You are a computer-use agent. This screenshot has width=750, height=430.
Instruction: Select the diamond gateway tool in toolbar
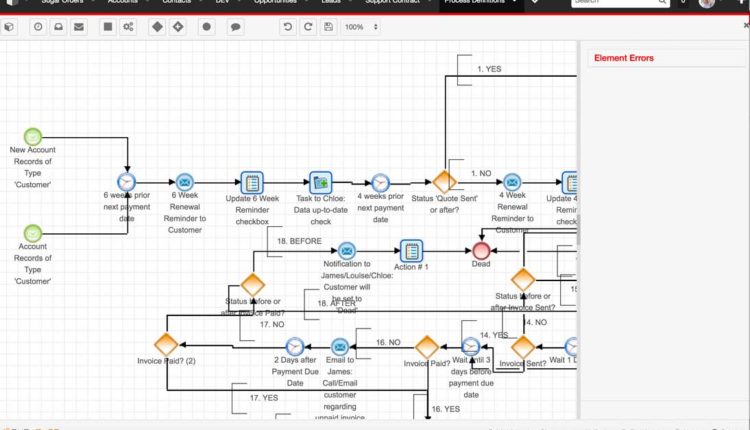tap(157, 27)
